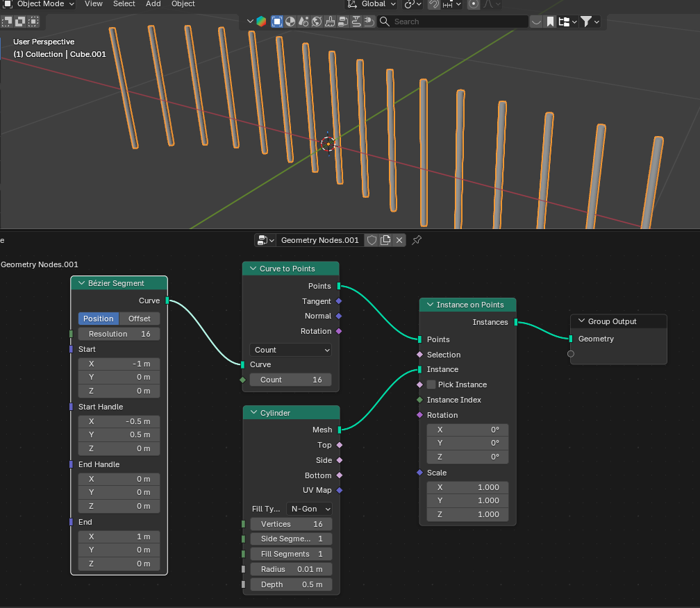Click the globe filter icon
The image size is (700, 608).
317,22
